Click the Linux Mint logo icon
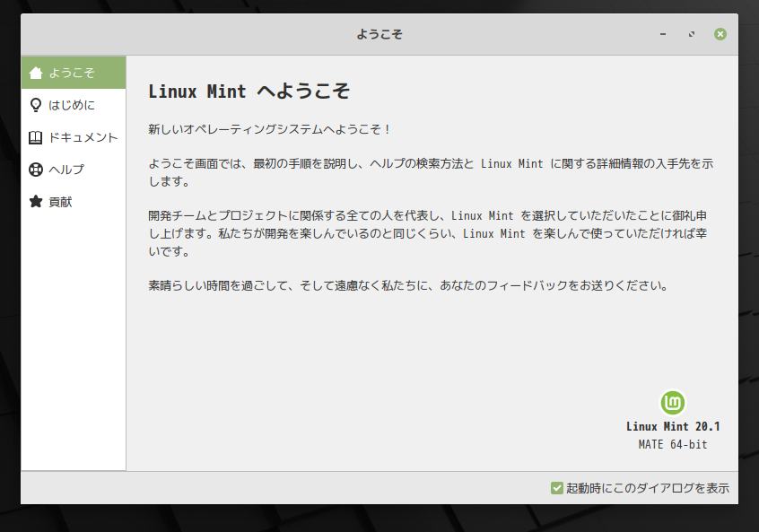Viewport: 759px width, 532px height. (673, 402)
